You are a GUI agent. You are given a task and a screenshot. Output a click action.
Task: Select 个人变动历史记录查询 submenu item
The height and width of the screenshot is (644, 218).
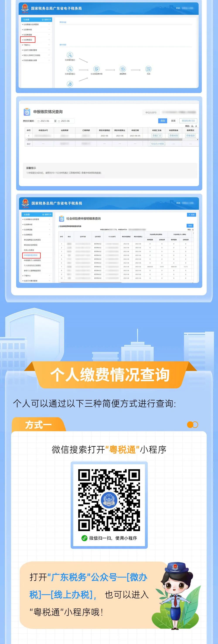coord(32,265)
